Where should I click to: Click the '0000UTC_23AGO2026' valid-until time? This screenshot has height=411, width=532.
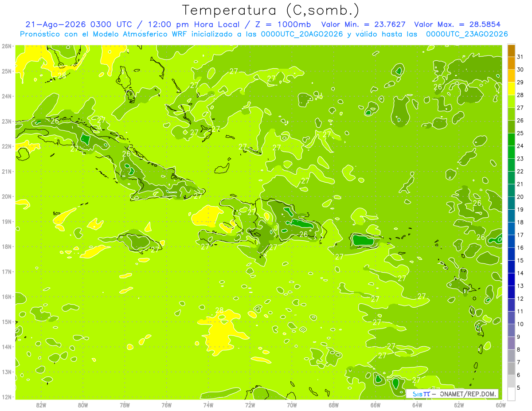pos(467,34)
